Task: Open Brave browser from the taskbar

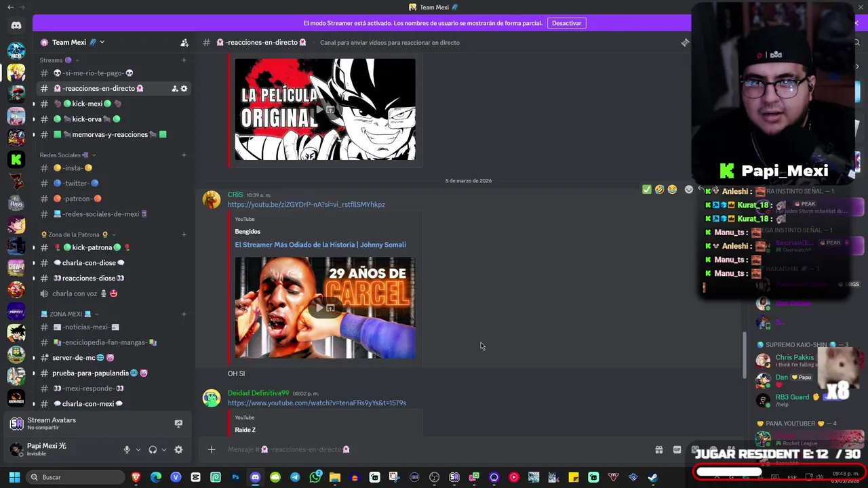Action: coord(136,477)
